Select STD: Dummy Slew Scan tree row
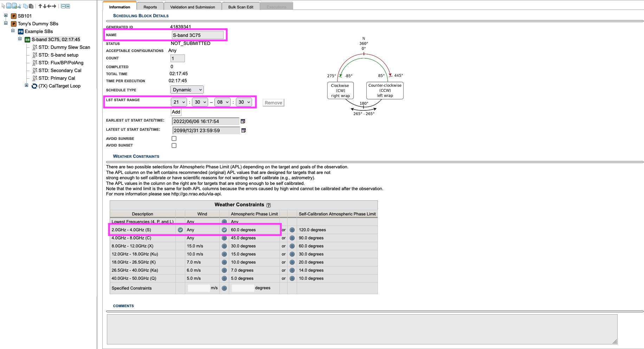 tap(64, 47)
